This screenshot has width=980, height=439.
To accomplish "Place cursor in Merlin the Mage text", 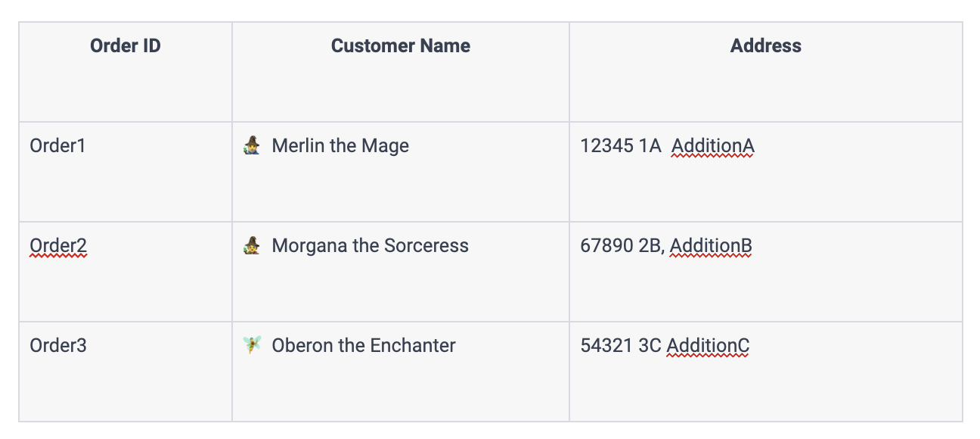I will tap(340, 145).
